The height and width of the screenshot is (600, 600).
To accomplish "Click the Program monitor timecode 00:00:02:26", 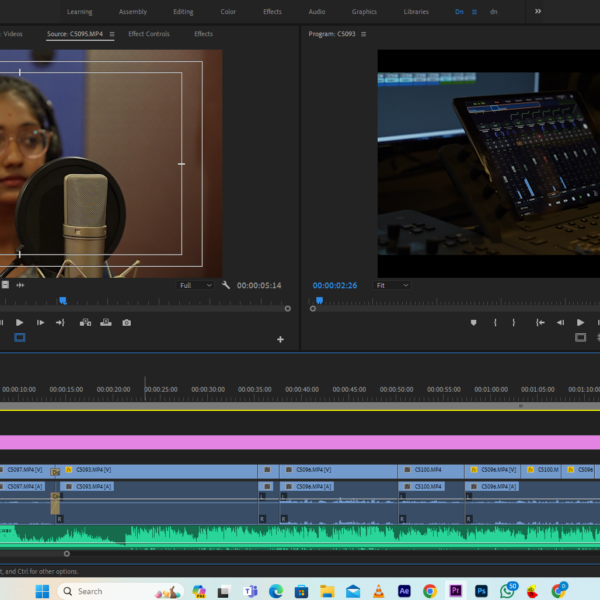I will tap(335, 285).
